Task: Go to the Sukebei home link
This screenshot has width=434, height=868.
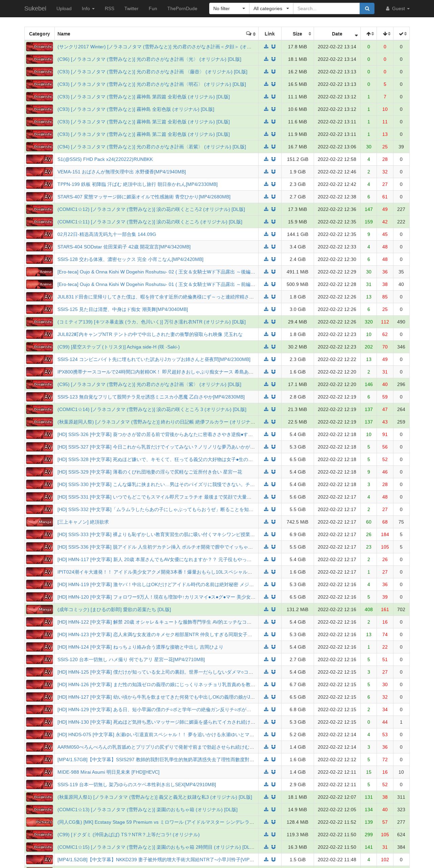Action: coord(35,8)
